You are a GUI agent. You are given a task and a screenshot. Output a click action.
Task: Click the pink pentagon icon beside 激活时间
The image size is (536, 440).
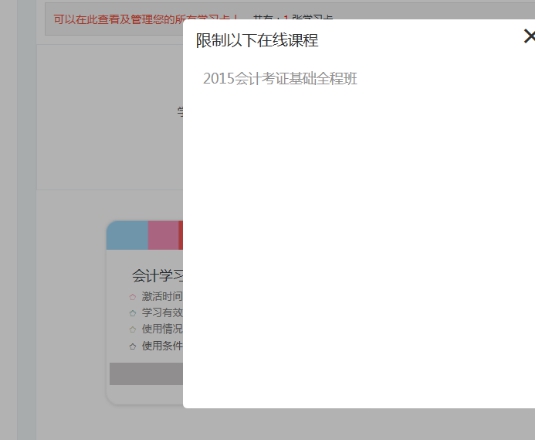133,297
